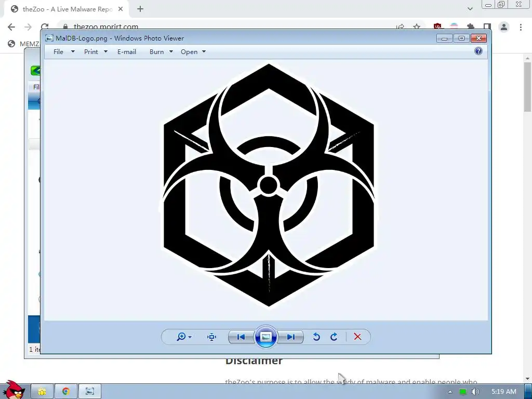The height and width of the screenshot is (399, 532).
Task: Open the uBlock Origin extension icon
Action: [437, 26]
